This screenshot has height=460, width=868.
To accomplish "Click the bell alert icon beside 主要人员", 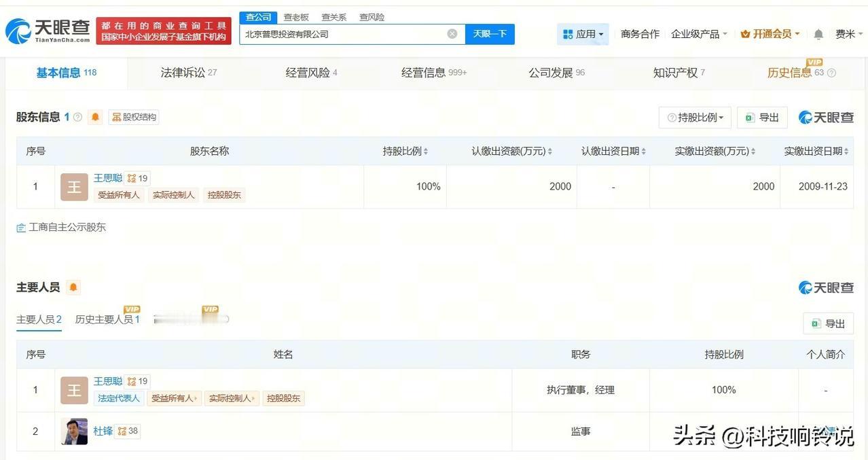I will point(73,287).
